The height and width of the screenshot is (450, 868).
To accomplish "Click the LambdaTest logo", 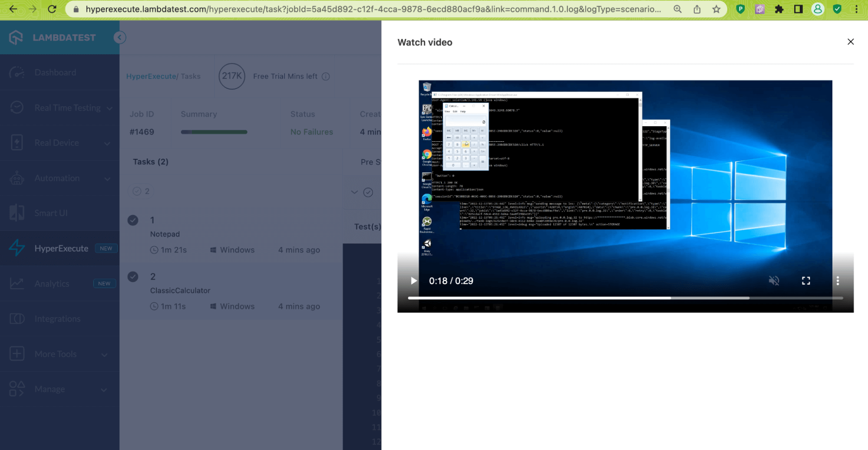I will click(x=52, y=37).
